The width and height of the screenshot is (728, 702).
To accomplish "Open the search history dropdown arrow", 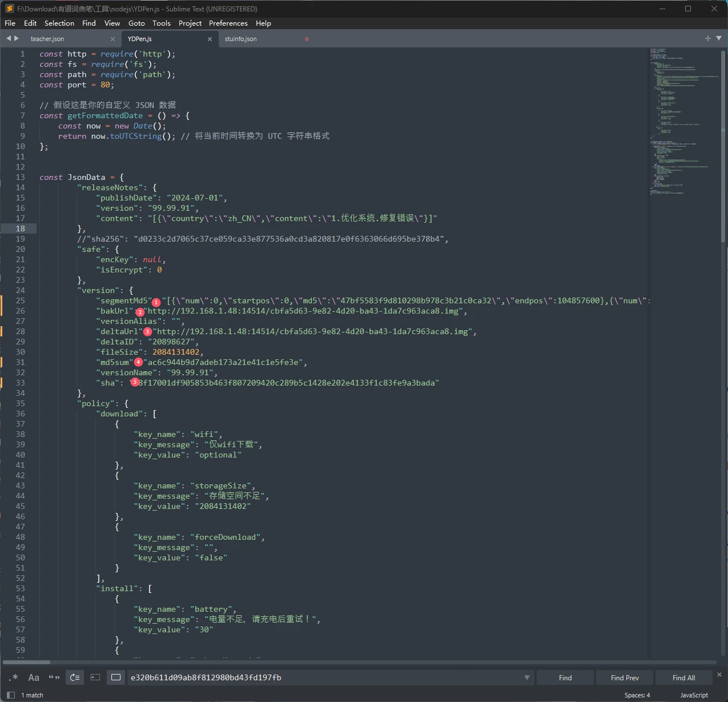I will 526,677.
